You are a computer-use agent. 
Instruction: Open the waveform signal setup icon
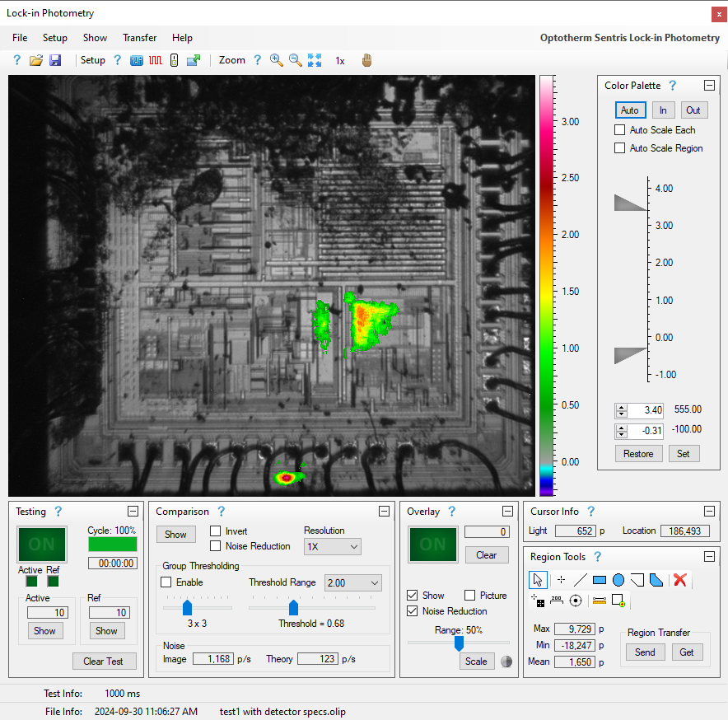pyautogui.click(x=156, y=60)
